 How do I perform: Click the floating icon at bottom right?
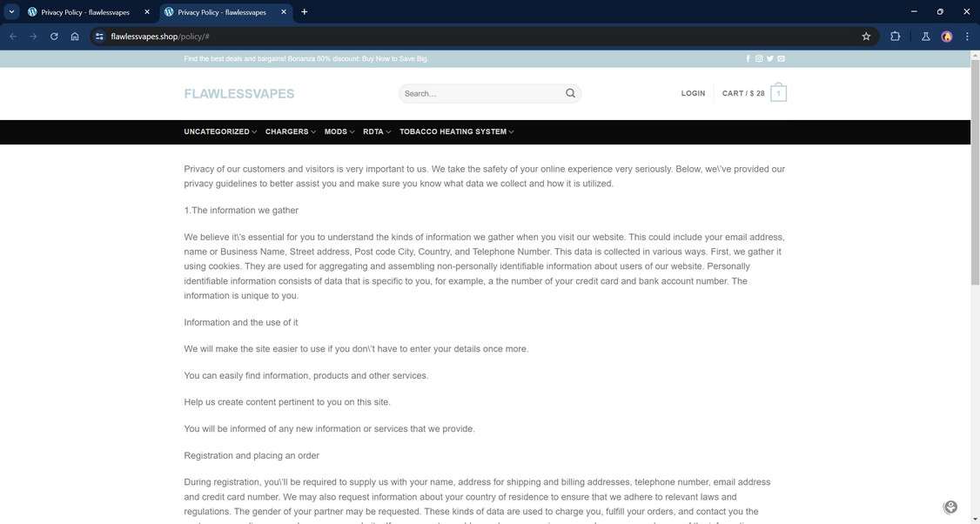[950, 507]
